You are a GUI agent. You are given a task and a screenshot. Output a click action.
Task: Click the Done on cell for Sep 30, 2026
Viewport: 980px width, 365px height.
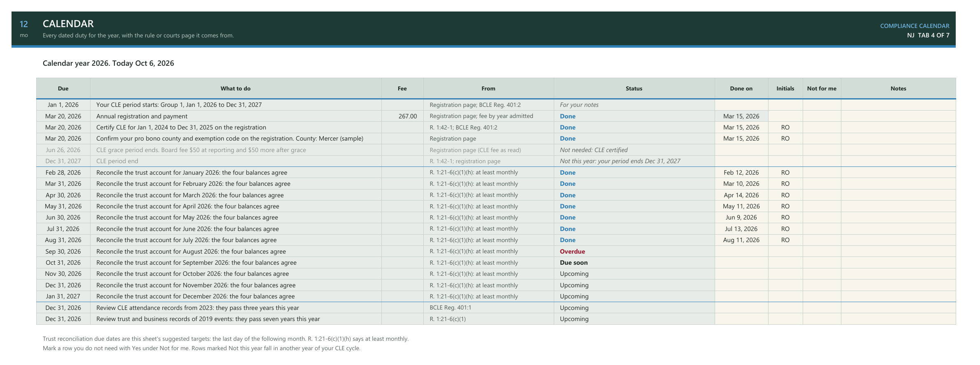coord(741,252)
